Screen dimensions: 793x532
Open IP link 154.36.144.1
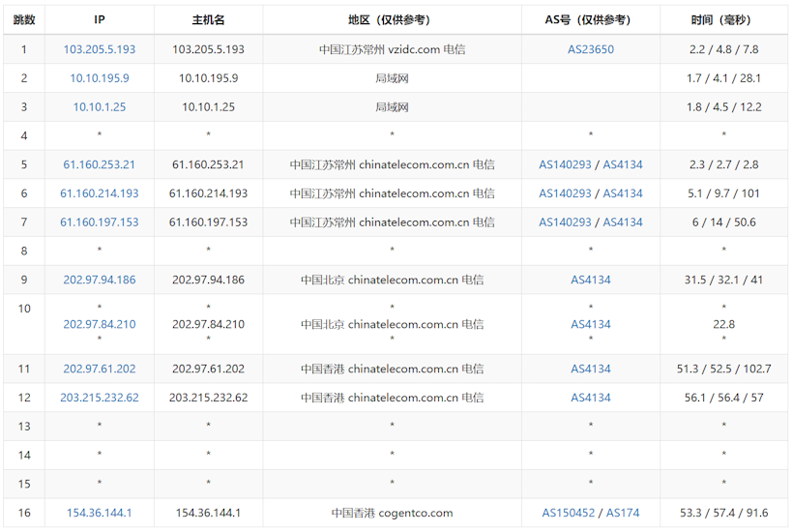pos(100,514)
